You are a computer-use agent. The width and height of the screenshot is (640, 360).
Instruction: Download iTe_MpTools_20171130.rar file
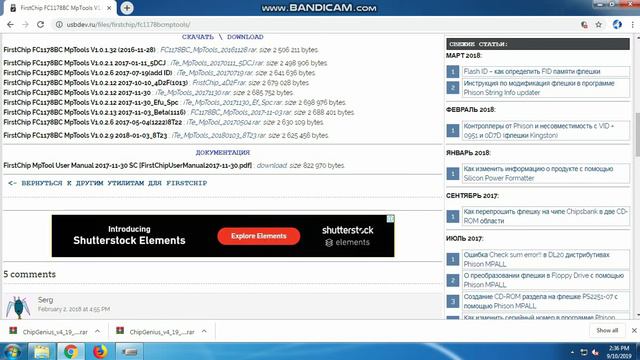[x=193, y=93]
